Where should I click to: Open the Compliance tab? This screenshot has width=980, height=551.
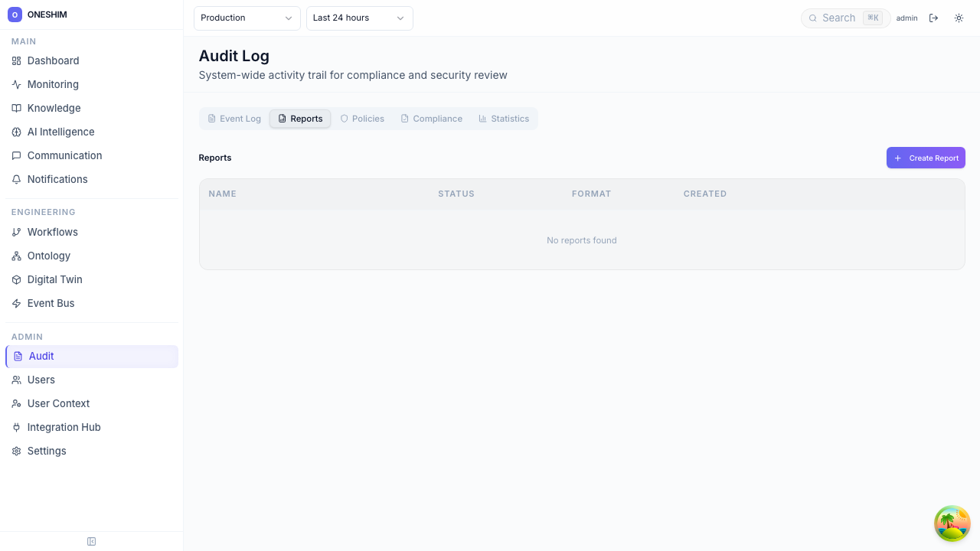[x=431, y=119]
